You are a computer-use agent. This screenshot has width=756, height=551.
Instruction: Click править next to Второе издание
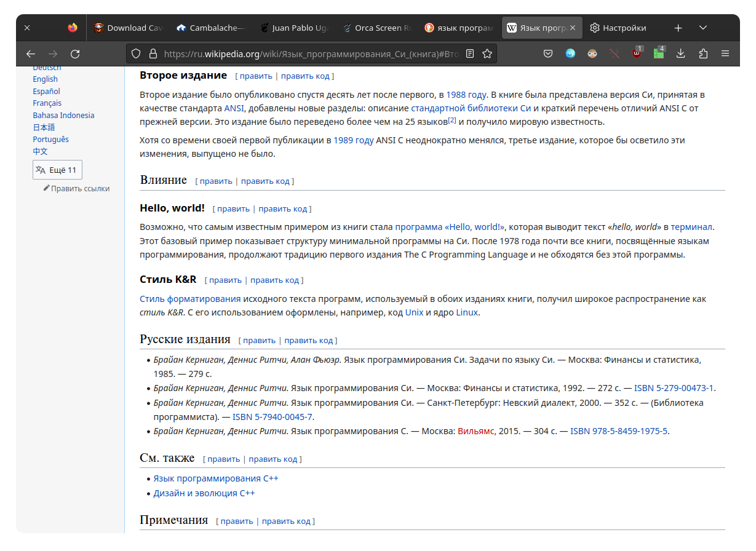click(256, 76)
